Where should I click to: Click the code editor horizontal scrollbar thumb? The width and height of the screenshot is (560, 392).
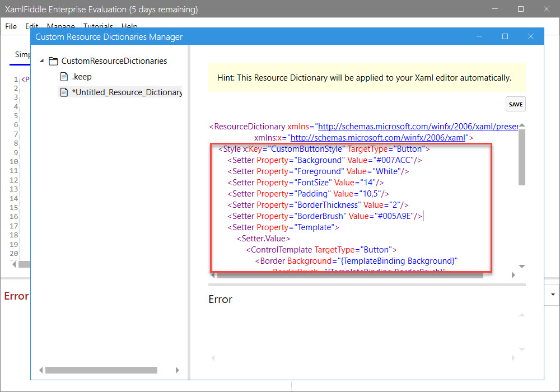350,275
